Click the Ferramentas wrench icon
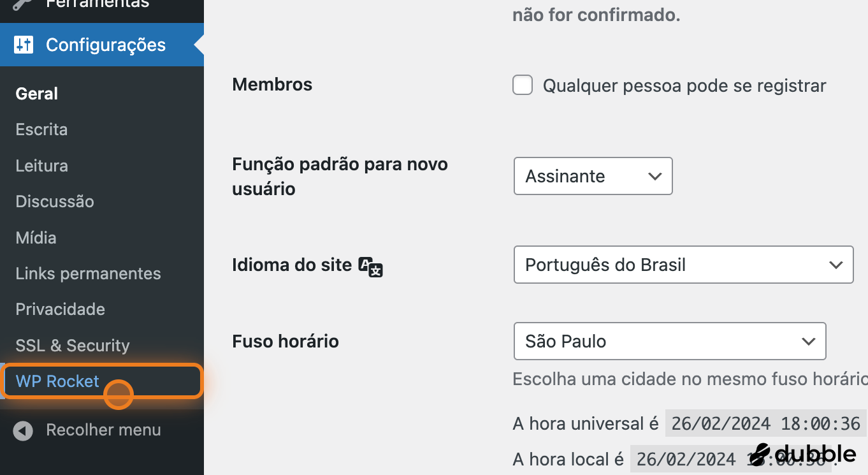This screenshot has height=475, width=868. 24,4
